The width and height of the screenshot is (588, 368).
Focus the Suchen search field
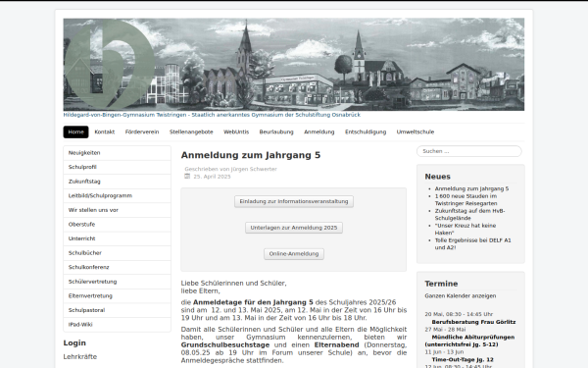[469, 151]
